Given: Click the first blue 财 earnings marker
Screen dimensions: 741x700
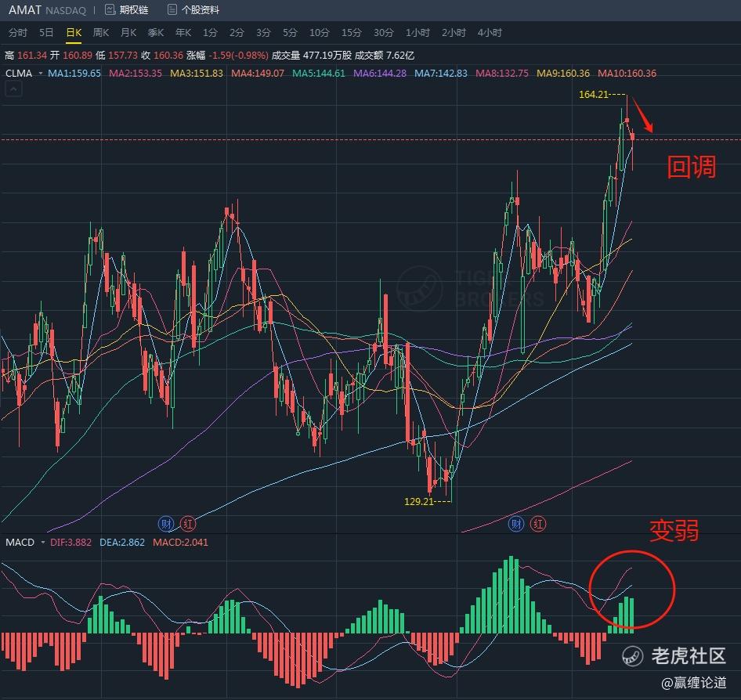Looking at the screenshot, I should [x=166, y=523].
